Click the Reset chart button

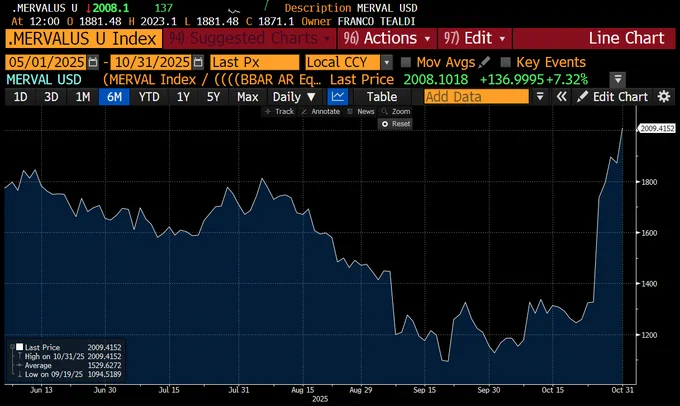(x=396, y=124)
